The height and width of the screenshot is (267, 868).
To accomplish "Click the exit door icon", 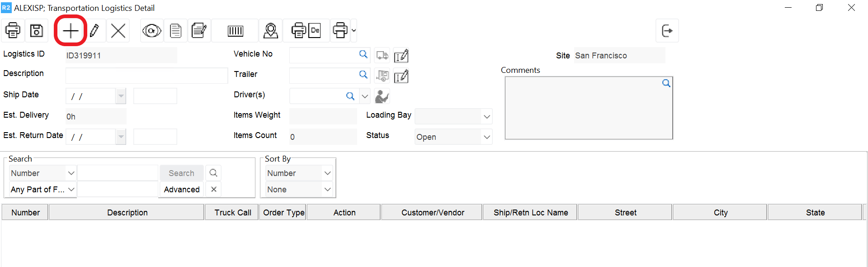I will [667, 31].
